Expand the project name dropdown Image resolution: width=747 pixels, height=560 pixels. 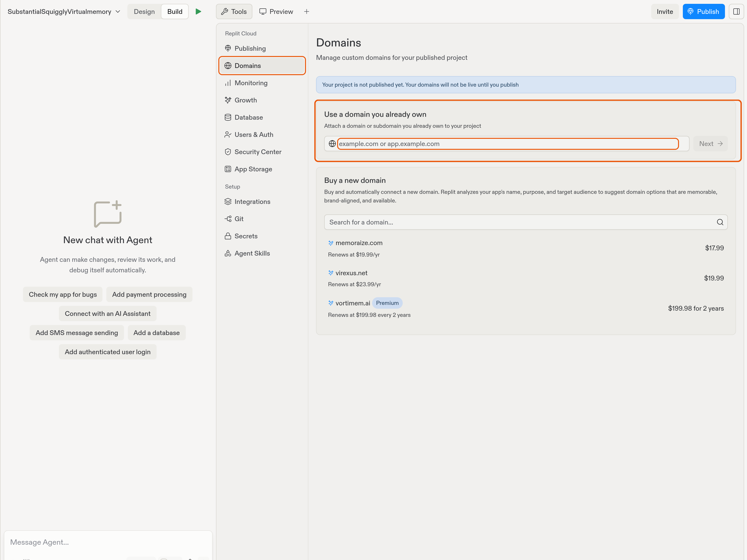(64, 11)
